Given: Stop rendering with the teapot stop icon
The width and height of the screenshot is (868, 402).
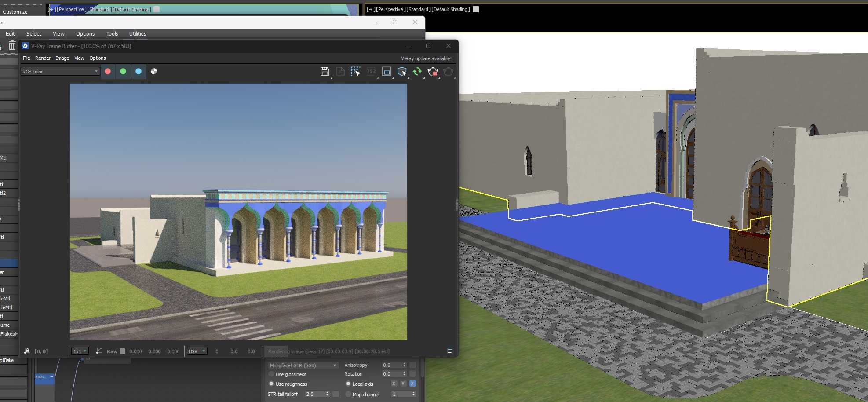Looking at the screenshot, I should pyautogui.click(x=433, y=71).
